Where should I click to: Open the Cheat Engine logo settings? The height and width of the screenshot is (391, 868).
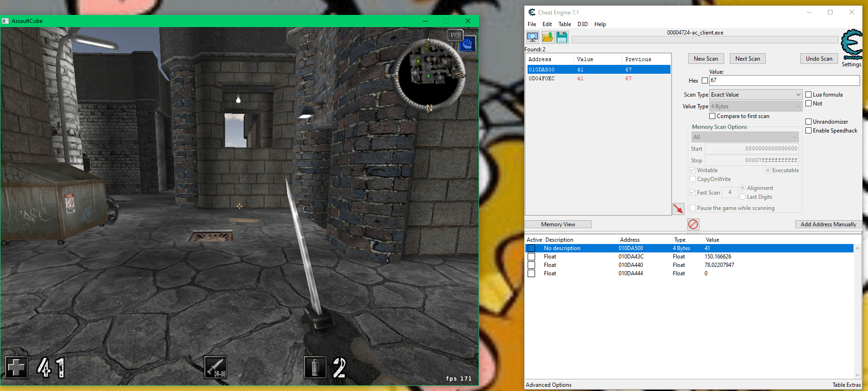tap(852, 44)
